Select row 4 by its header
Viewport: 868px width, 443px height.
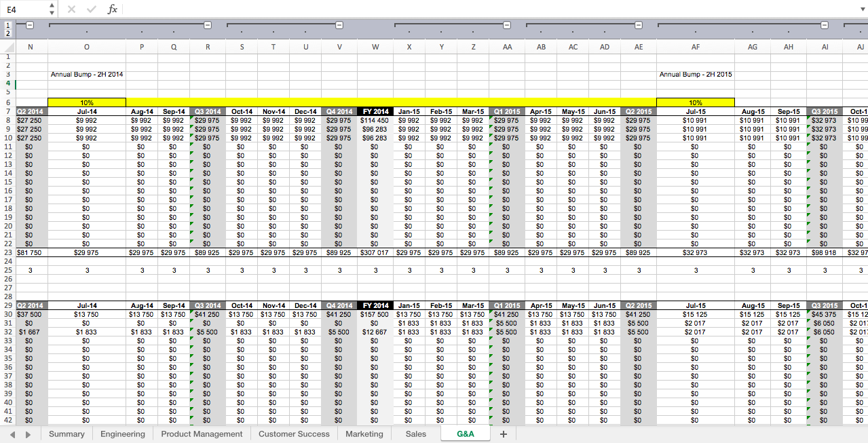(x=7, y=83)
